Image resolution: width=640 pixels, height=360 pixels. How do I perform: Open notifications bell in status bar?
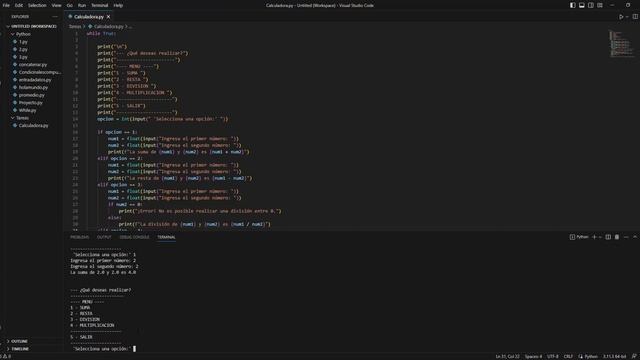[x=634, y=357]
